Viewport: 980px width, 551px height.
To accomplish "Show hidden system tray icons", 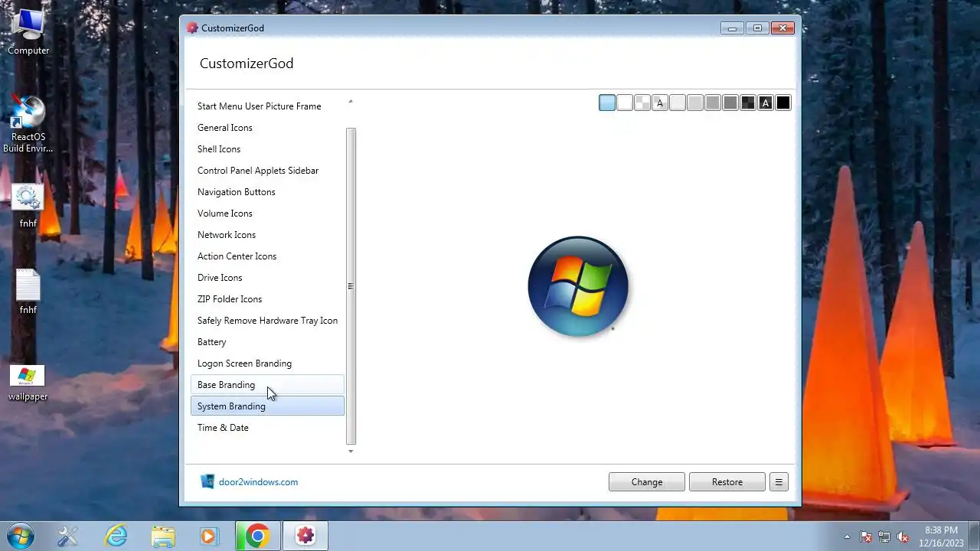I will pos(847,537).
